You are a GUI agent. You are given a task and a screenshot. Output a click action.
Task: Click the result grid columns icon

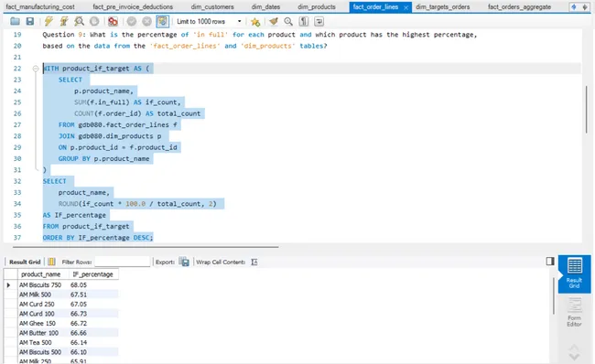(51, 262)
